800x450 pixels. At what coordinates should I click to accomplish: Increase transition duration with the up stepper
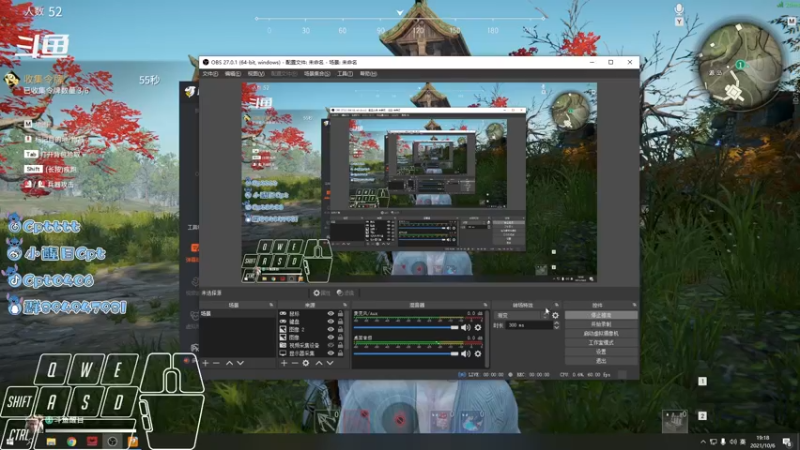[556, 323]
